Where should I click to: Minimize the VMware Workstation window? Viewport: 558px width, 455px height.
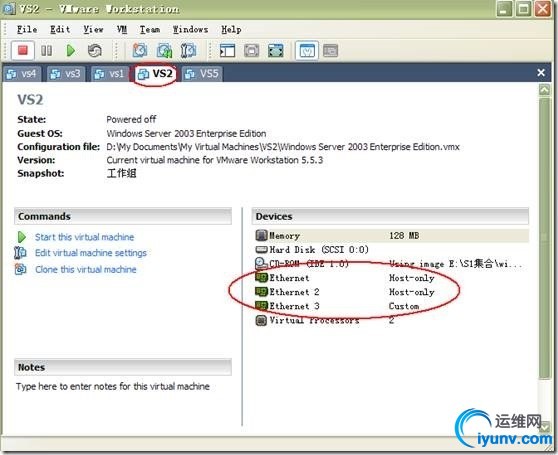click(x=504, y=9)
